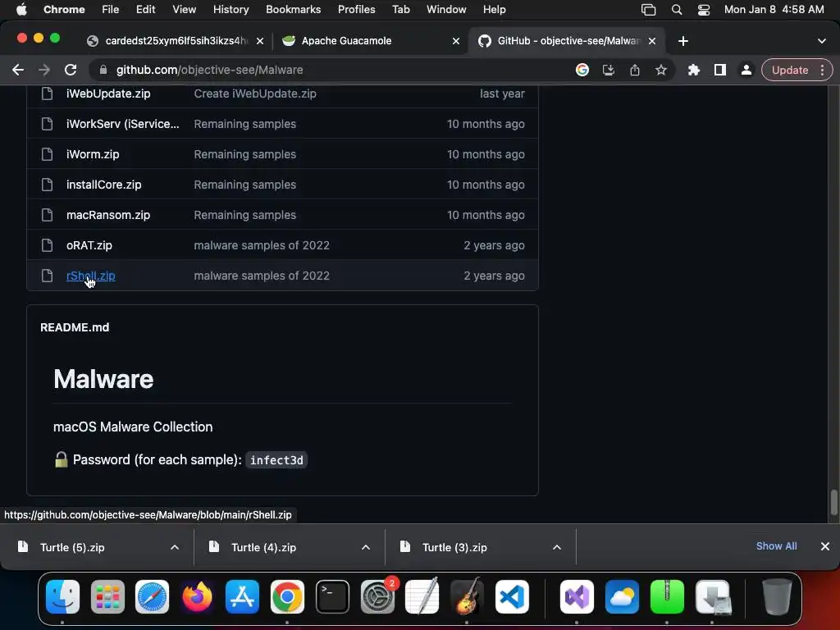Open the Bookmarks menu
Viewport: 840px width, 630px height.
pos(293,10)
